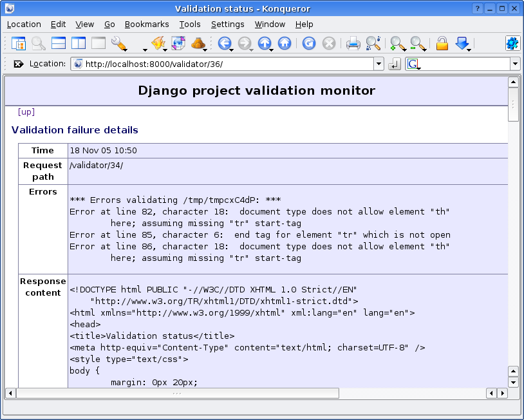Image resolution: width=524 pixels, height=420 pixels.
Task: Open the Help menu
Action: (x=304, y=24)
